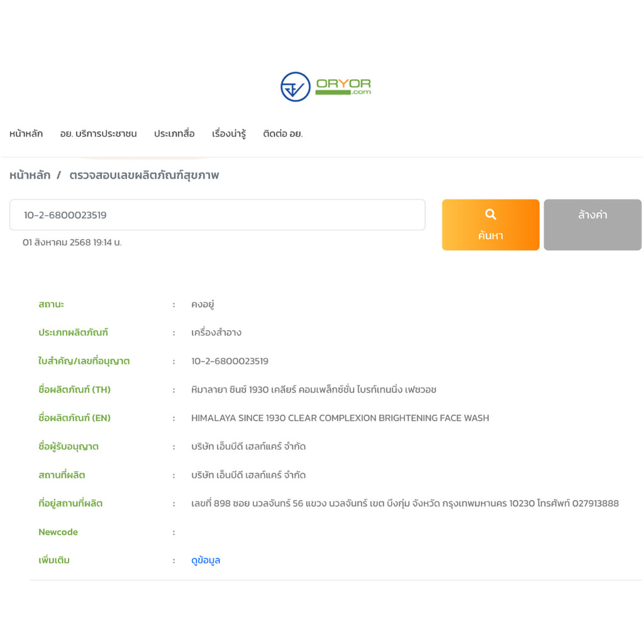This screenshot has height=644, width=644.
Task: Open the หน้าหลัก menu item
Action: [x=26, y=133]
